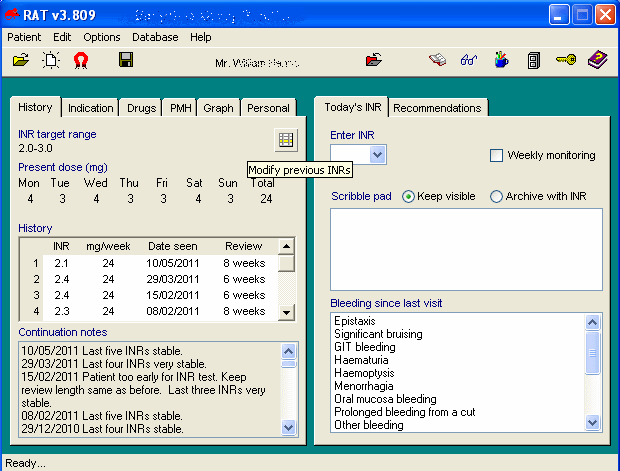Click the note dated 29/12/2010

tap(102, 429)
